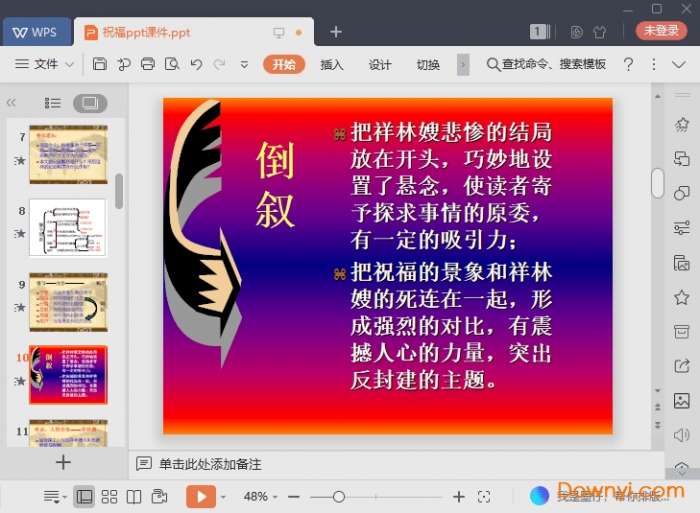Screen dimensions: 700x513
Task: Click the search commands and templates box
Action: point(546,64)
